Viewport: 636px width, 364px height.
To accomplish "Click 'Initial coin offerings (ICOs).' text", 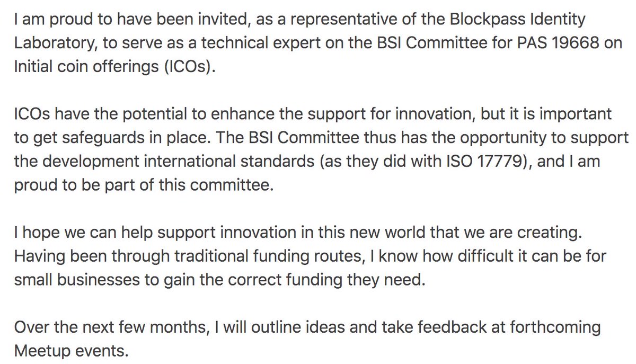I will [110, 69].
